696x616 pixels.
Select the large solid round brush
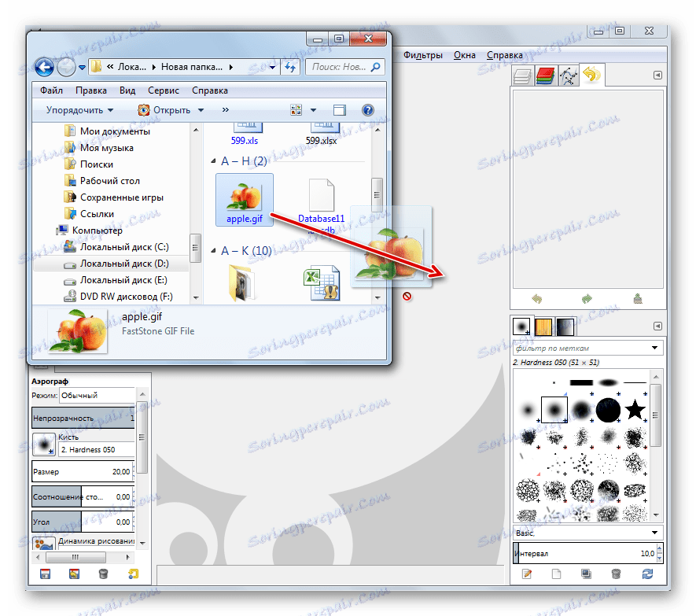[x=608, y=409]
